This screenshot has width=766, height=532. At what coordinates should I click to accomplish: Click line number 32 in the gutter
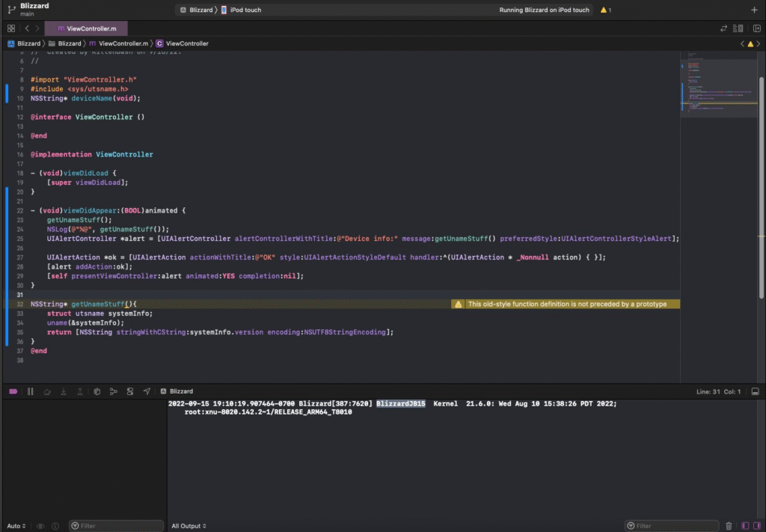coord(20,304)
